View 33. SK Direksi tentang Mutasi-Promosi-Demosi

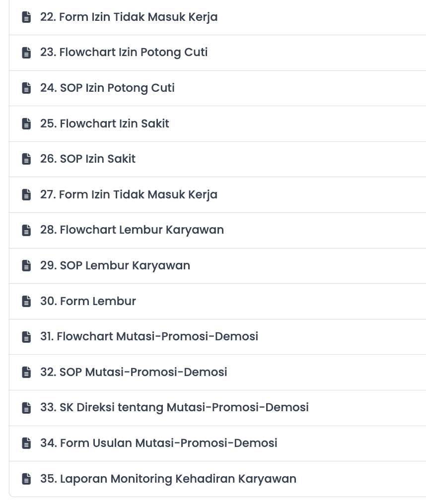click(x=217, y=408)
